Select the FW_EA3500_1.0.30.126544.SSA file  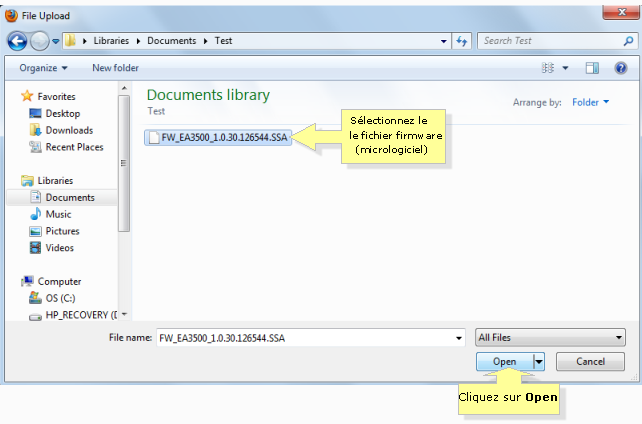pos(220,137)
